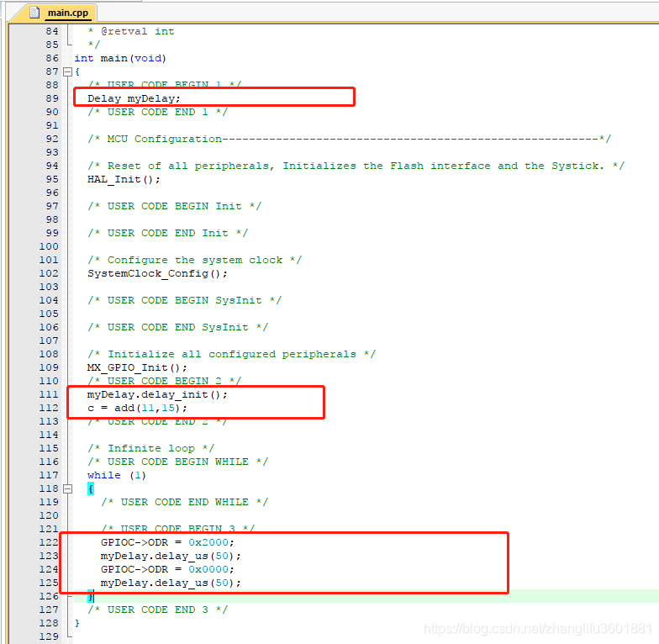Image resolution: width=659 pixels, height=644 pixels.
Task: Click 'Configure the system clock' comment
Action: [194, 261]
